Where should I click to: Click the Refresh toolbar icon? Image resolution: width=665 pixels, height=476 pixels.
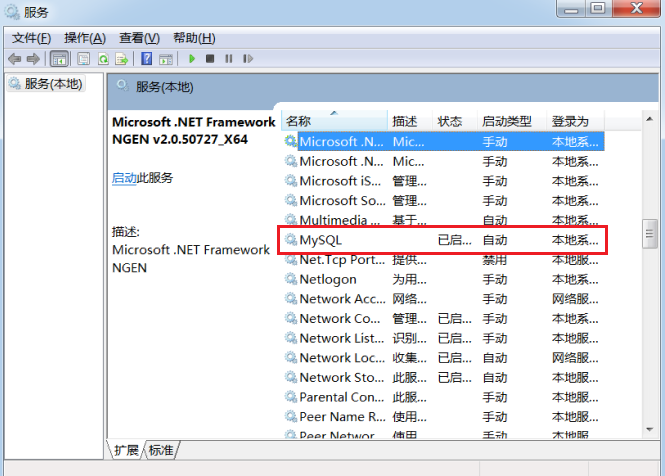[x=103, y=59]
